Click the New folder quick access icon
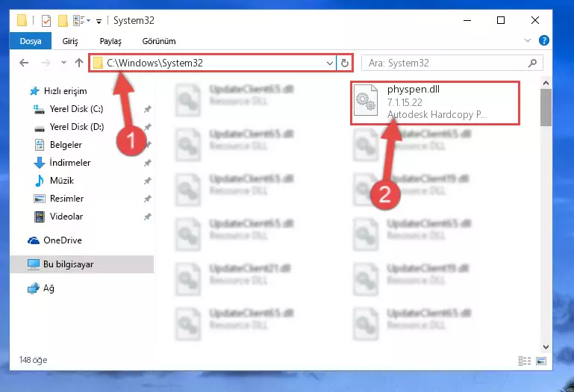This screenshot has height=392, width=574. click(x=63, y=21)
